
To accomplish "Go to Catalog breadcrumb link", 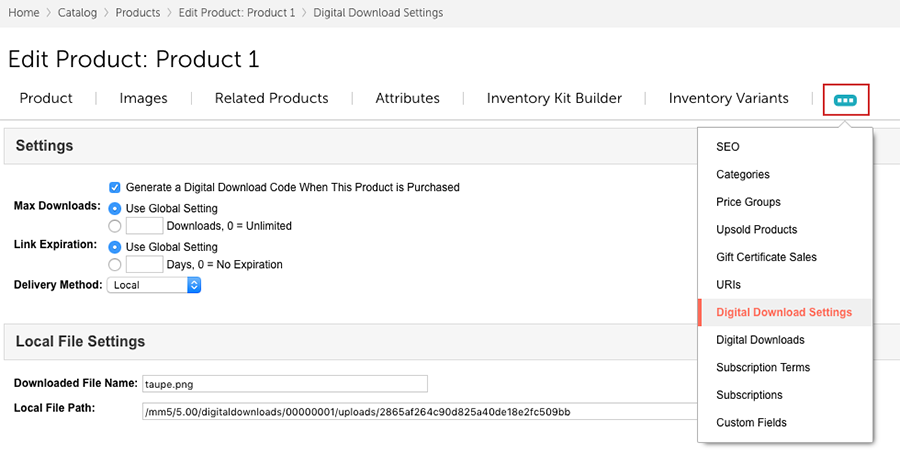I will point(77,13).
